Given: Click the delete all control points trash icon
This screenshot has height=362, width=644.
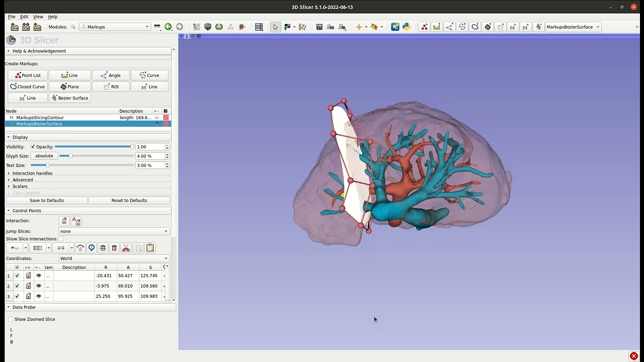Looking at the screenshot, I should tap(114, 248).
